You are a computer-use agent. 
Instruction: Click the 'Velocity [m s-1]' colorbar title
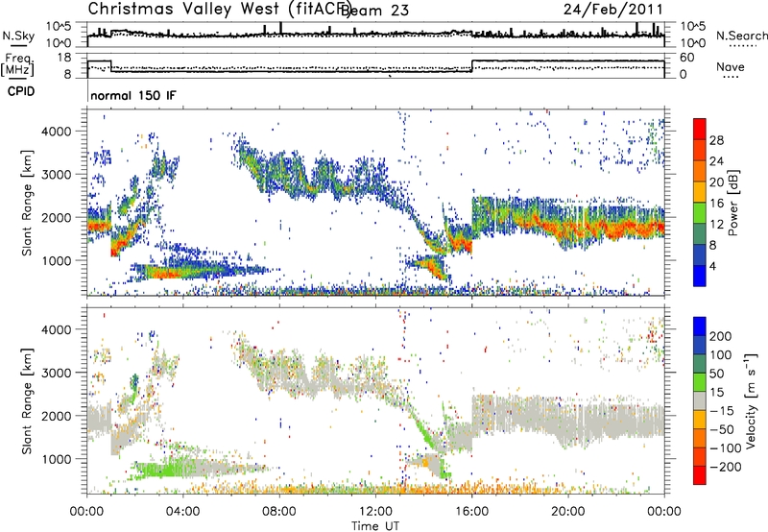(751, 400)
